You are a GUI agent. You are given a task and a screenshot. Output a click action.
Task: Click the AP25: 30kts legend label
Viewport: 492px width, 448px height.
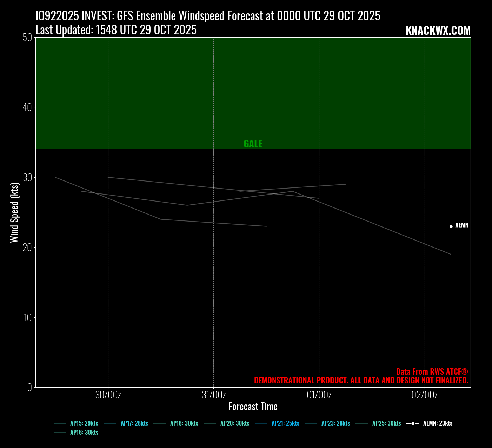pyautogui.click(x=386, y=423)
